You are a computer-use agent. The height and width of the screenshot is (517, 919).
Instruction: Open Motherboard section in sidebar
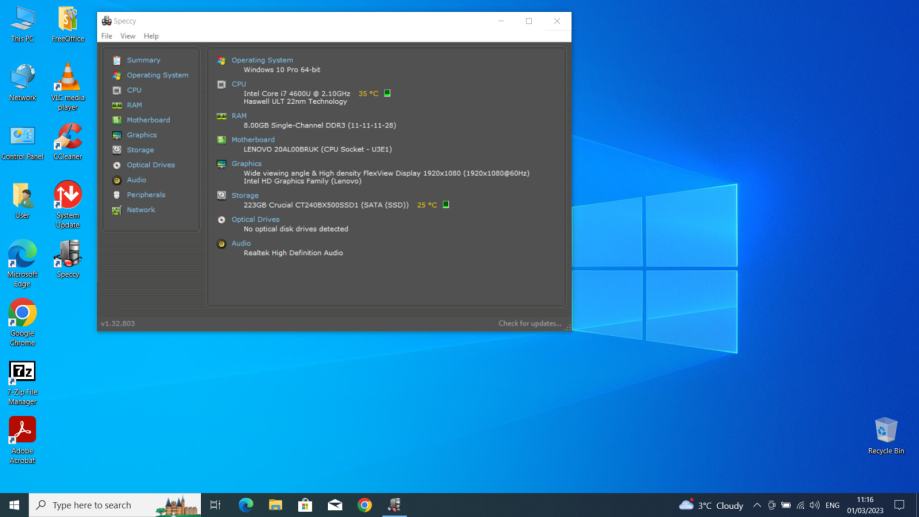[147, 120]
